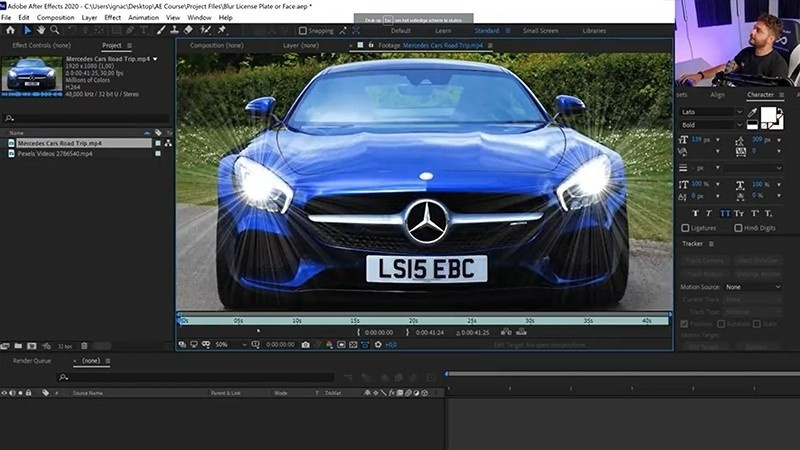The image size is (800, 450).
Task: Select the Hand tool in toolbar
Action: [41, 30]
